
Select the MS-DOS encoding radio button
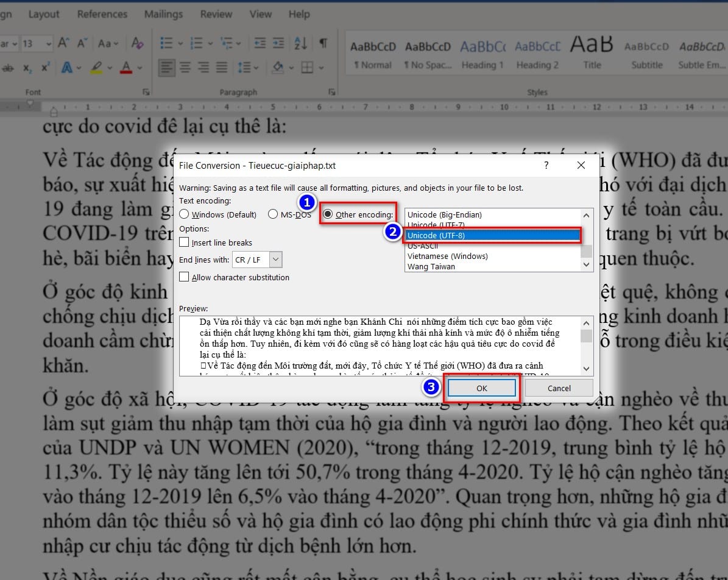coord(274,214)
